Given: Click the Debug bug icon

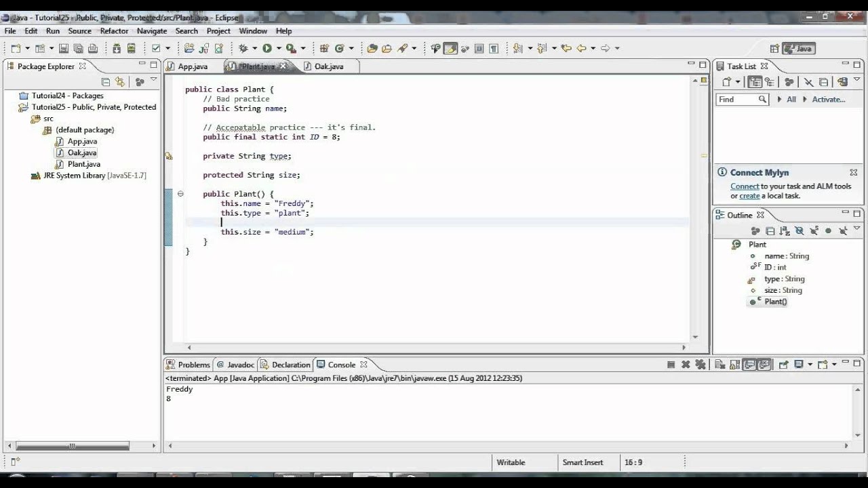Looking at the screenshot, I should (x=242, y=48).
